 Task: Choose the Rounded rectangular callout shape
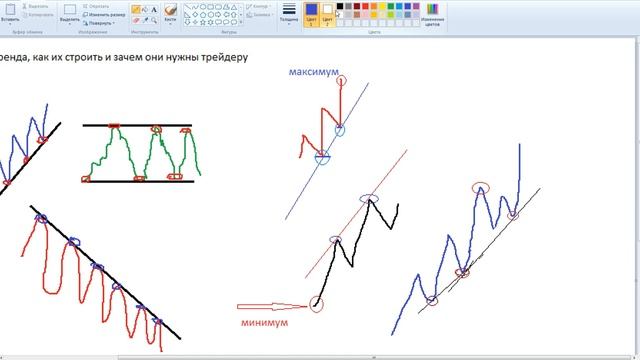click(x=218, y=22)
